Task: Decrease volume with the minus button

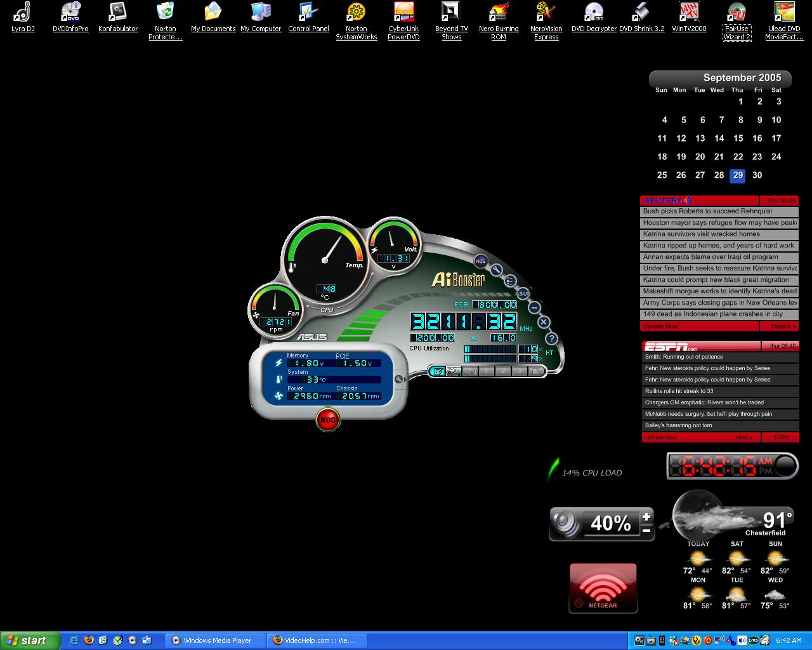Action: point(646,531)
